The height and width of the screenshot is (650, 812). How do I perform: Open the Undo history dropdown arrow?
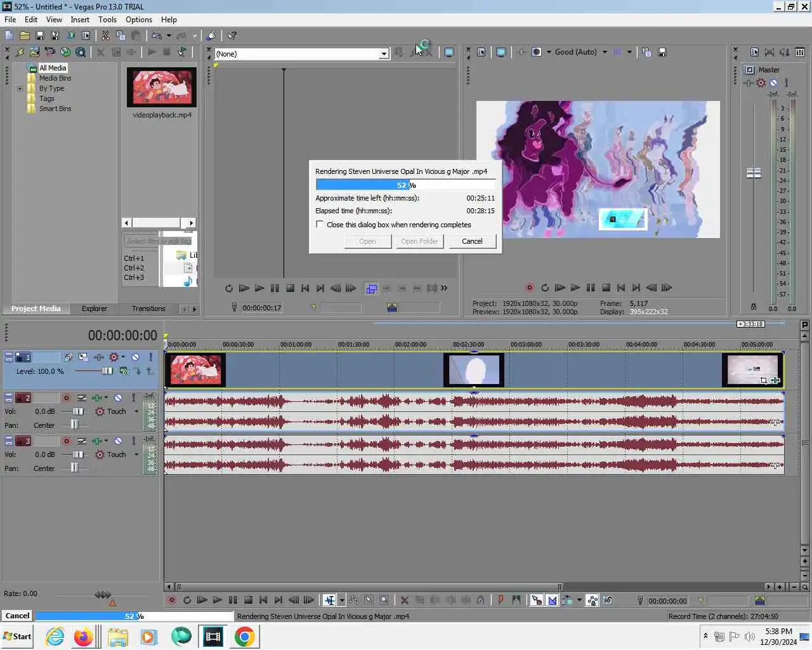coord(168,36)
